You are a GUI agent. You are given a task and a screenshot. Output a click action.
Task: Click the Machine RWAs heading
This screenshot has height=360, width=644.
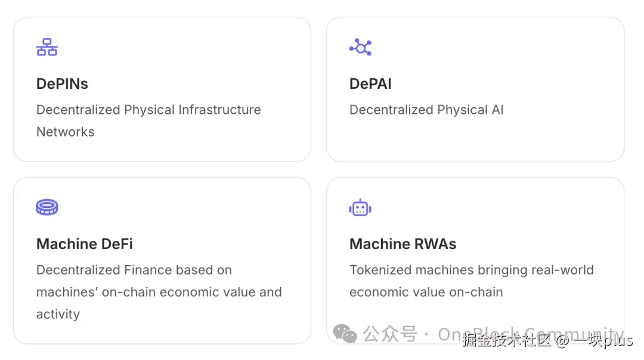pyautogui.click(x=402, y=244)
